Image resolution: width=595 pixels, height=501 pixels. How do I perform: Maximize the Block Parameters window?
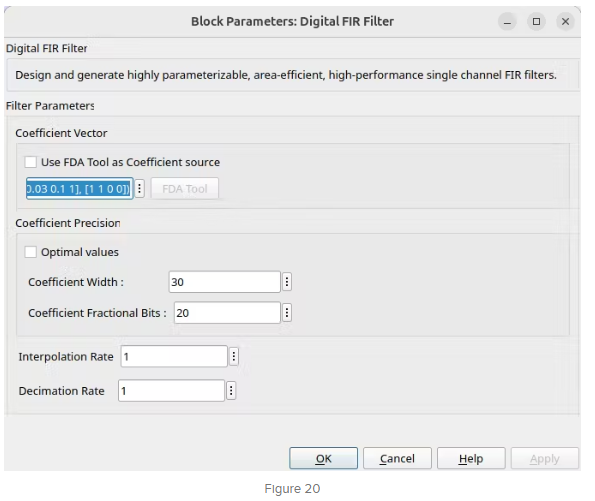point(537,22)
